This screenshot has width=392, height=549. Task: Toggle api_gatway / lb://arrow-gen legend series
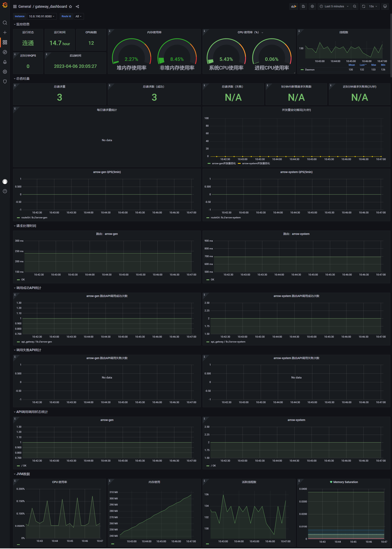click(37, 342)
